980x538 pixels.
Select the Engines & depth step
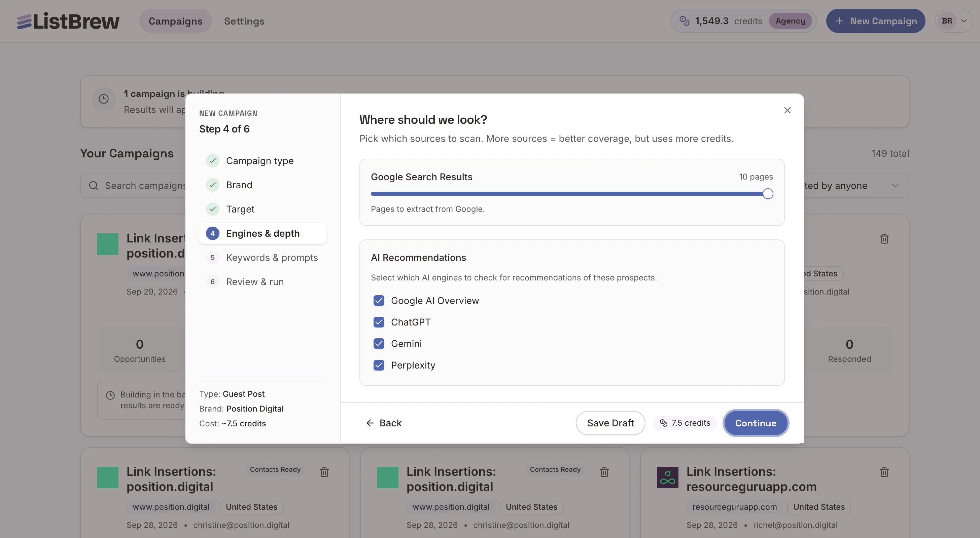click(262, 233)
